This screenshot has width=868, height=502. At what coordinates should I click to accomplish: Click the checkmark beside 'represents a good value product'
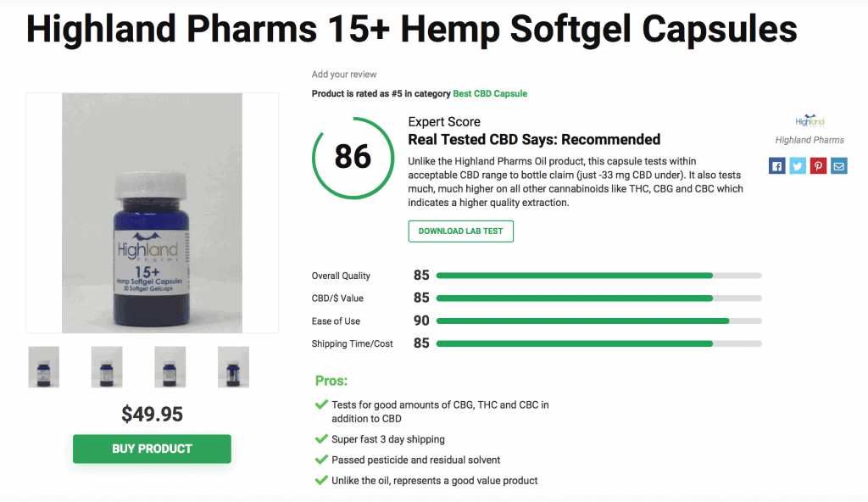tap(321, 480)
